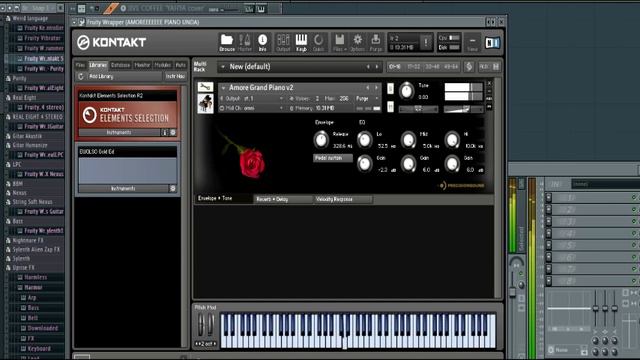Viewport: 640px width, 360px height.
Task: Open the Quick-load catalog icon
Action: [318, 42]
